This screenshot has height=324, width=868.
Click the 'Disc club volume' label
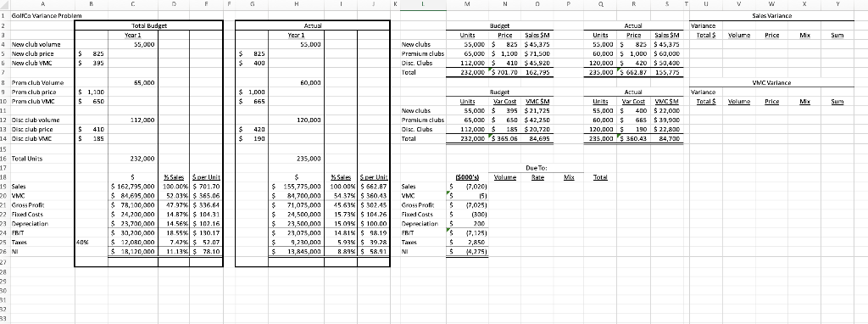point(36,120)
